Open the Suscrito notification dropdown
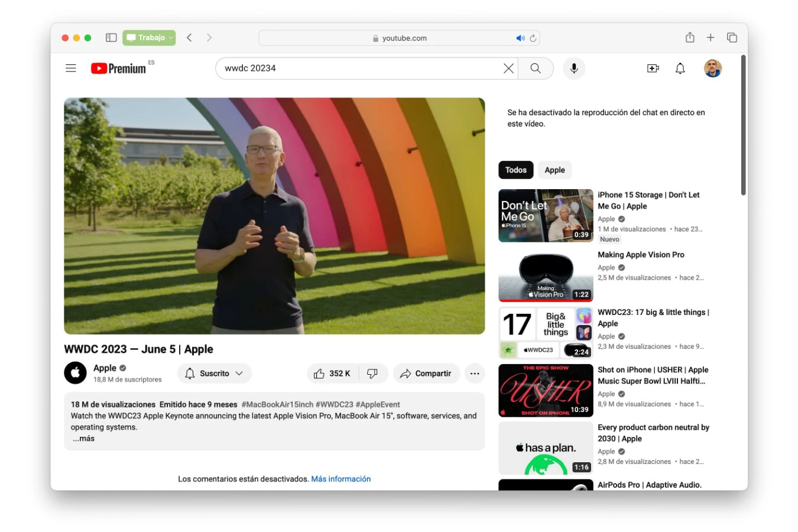 [215, 374]
